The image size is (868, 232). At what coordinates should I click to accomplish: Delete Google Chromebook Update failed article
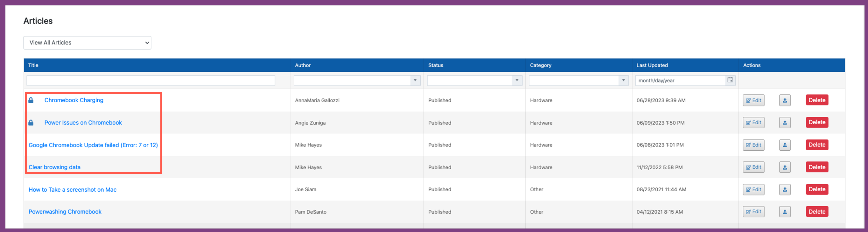pos(817,145)
